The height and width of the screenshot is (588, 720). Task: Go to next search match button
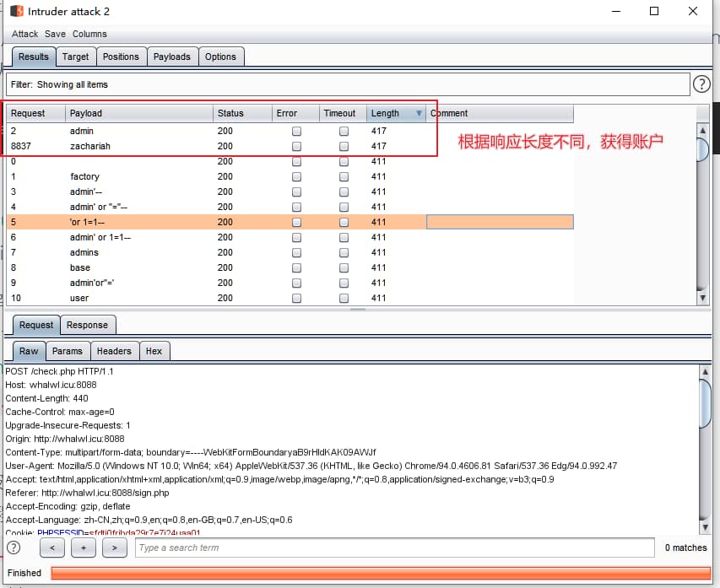[x=115, y=548]
